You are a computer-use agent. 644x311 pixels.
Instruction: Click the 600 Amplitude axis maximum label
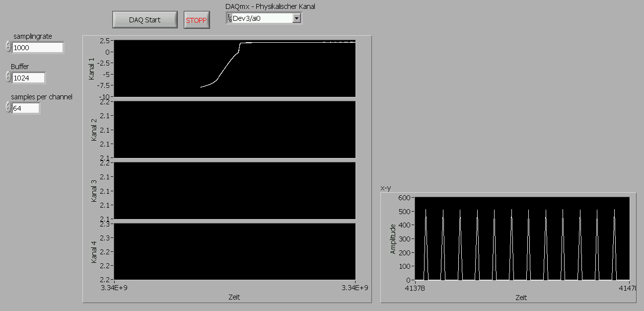click(404, 198)
